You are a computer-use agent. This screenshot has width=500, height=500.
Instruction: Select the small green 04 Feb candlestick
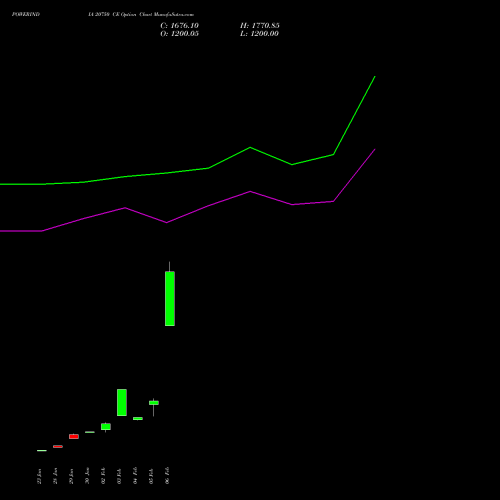(138, 418)
